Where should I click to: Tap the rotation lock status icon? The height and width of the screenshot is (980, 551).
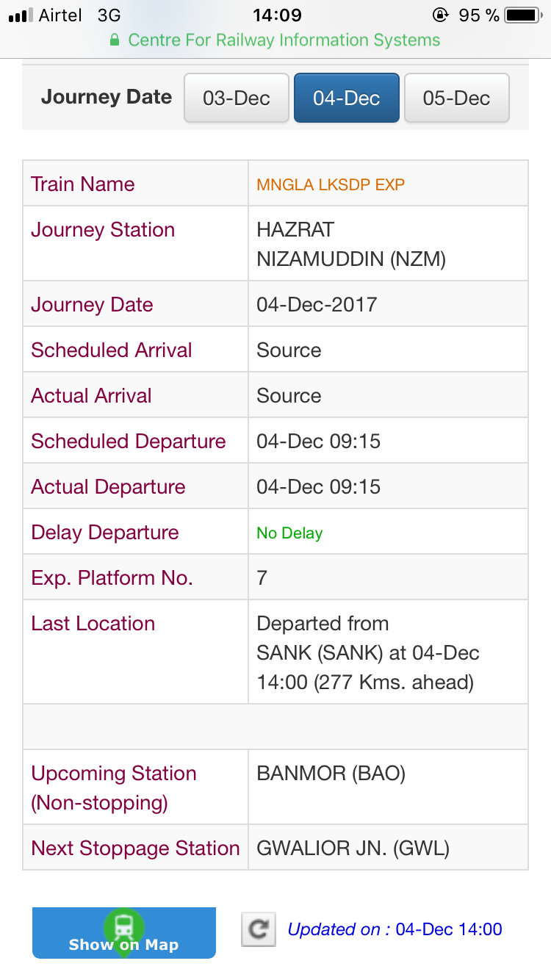[x=441, y=15]
